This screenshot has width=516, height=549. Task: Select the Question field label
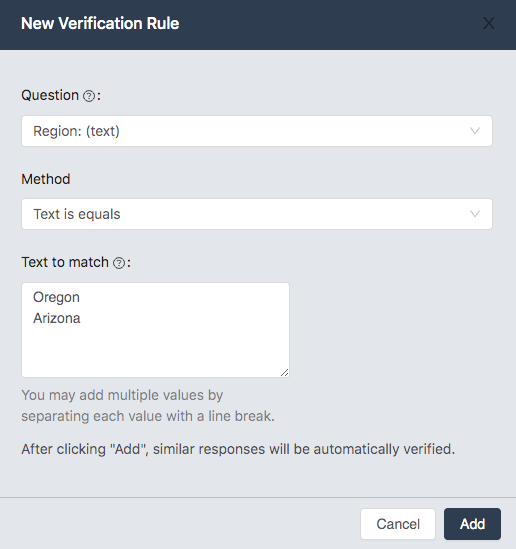coord(50,95)
